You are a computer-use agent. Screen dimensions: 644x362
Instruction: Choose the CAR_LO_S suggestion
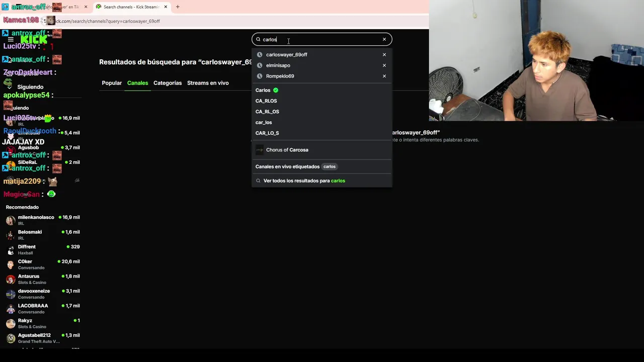point(322,133)
